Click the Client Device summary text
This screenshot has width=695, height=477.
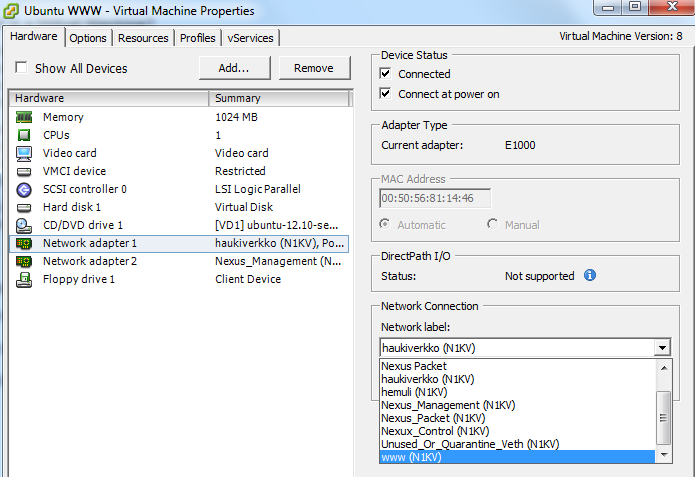pos(248,279)
